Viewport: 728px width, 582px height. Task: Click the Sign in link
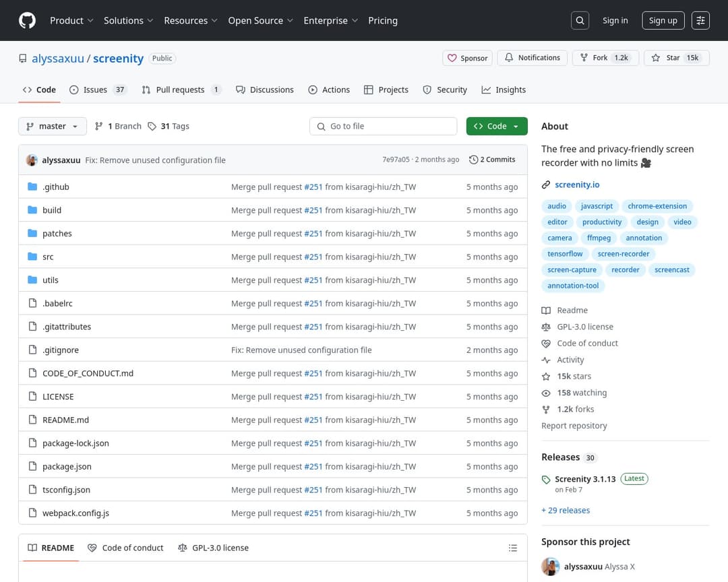pos(615,20)
